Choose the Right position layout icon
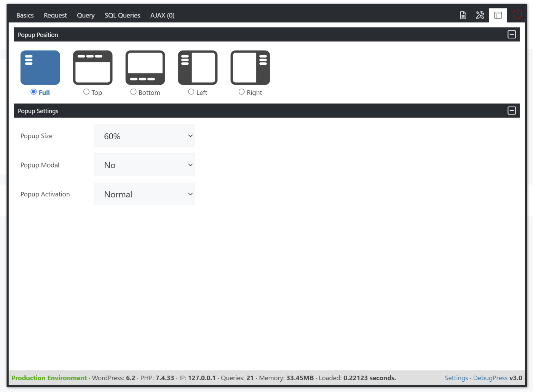 (250, 68)
